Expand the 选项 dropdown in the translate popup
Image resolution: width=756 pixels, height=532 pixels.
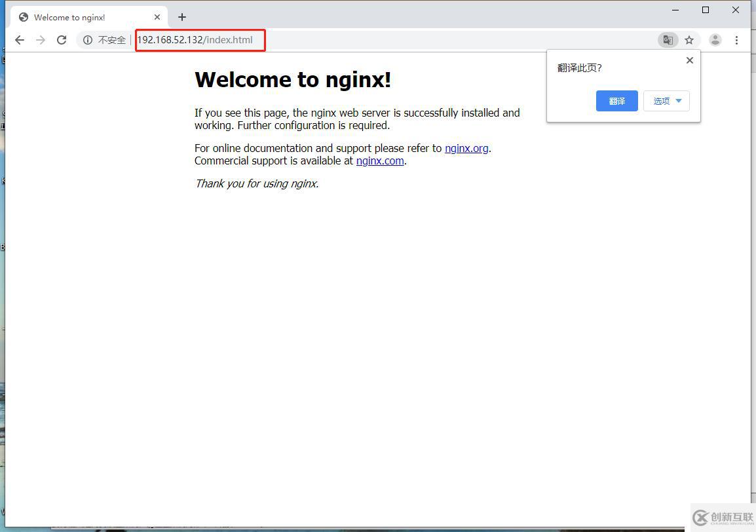666,101
